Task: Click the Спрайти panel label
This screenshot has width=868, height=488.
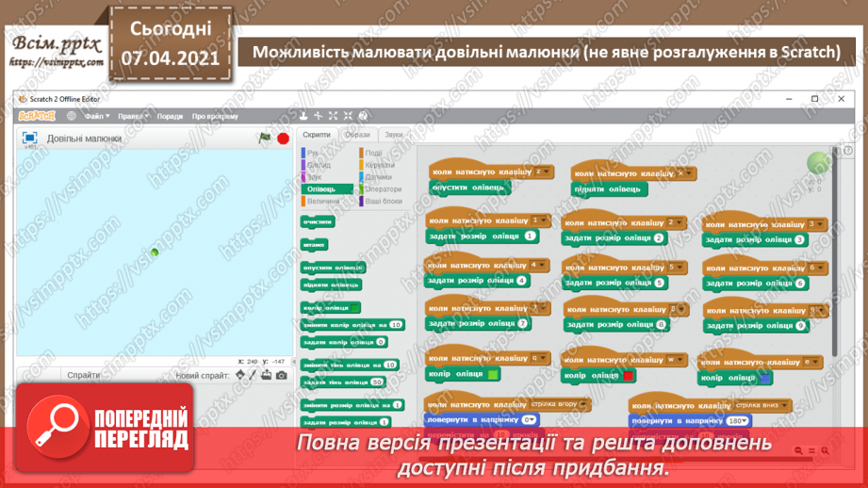Action: pyautogui.click(x=84, y=375)
